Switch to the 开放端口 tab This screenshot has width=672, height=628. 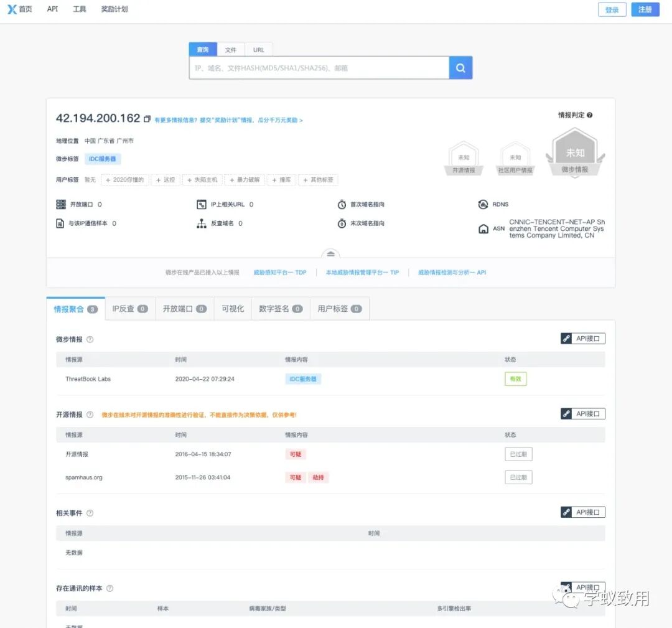point(184,309)
